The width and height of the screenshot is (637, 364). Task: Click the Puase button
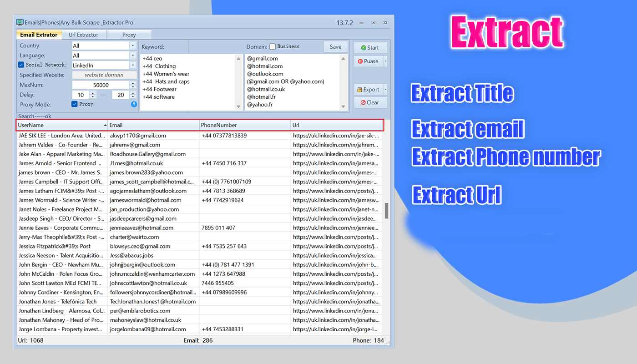(x=369, y=61)
